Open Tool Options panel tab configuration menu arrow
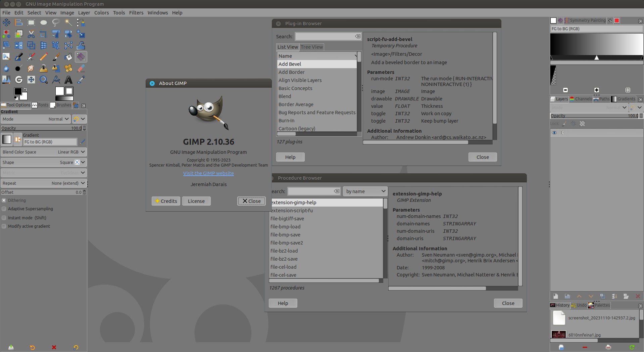This screenshot has width=644, height=352. coord(84,105)
